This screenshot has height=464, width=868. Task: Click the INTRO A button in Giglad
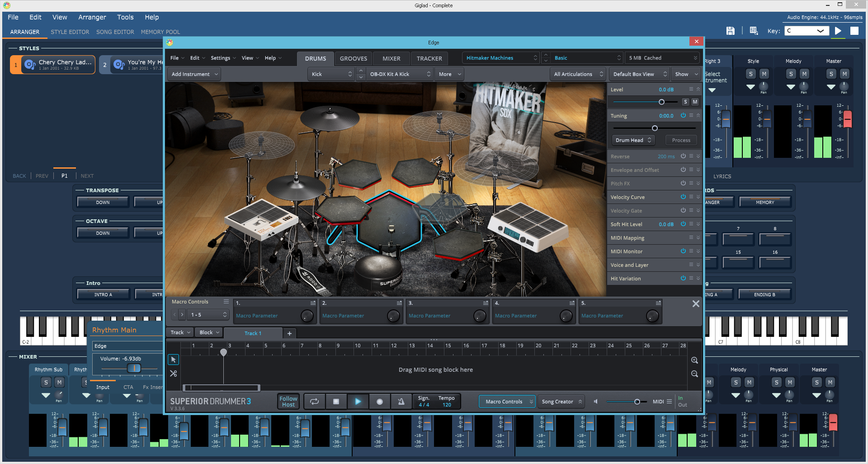click(x=103, y=294)
